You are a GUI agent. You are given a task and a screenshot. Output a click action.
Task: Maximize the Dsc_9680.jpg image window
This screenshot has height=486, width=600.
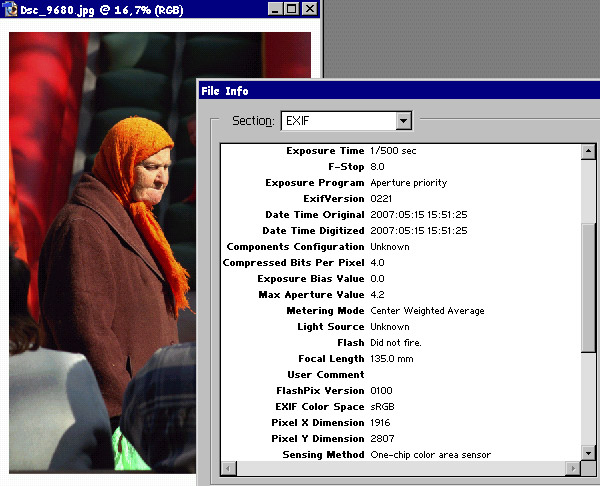coord(290,8)
